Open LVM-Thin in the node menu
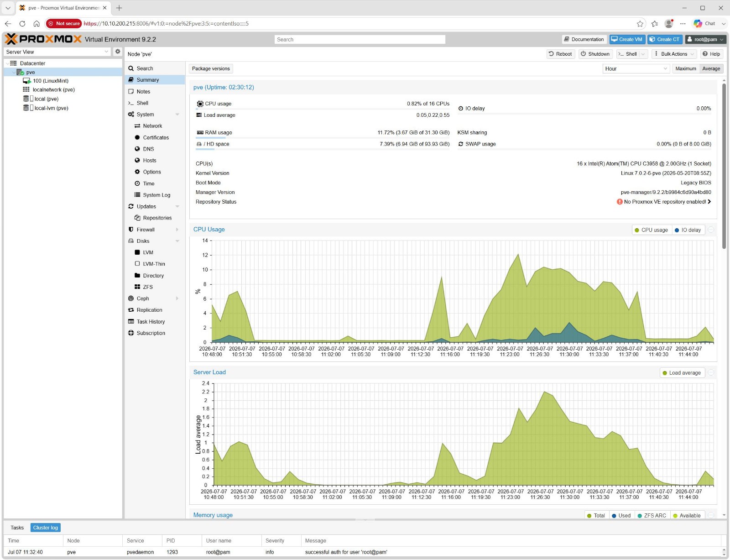This screenshot has height=560, width=730. point(155,264)
